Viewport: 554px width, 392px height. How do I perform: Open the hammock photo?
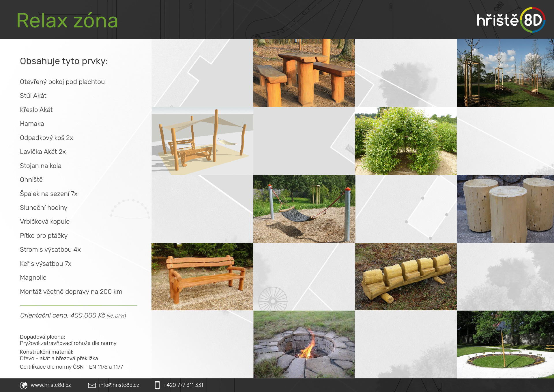(304, 209)
